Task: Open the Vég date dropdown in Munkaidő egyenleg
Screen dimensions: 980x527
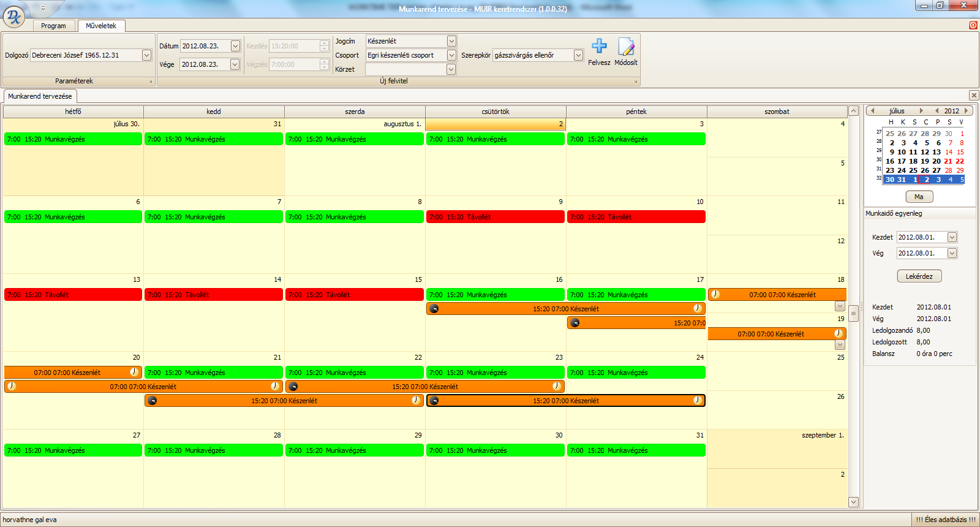Action: (x=952, y=253)
